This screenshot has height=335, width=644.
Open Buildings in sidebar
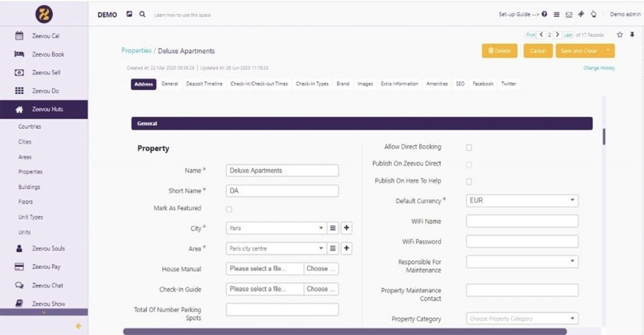[29, 187]
